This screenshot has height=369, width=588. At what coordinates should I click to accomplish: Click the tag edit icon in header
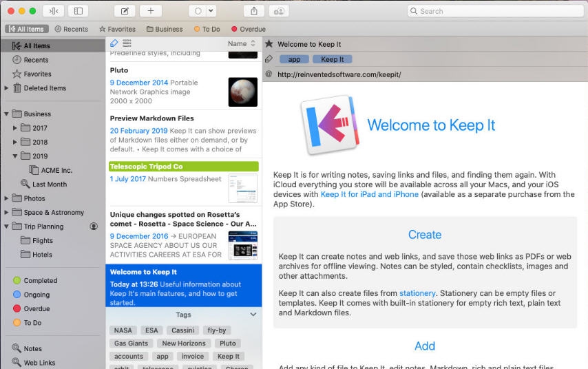269,59
